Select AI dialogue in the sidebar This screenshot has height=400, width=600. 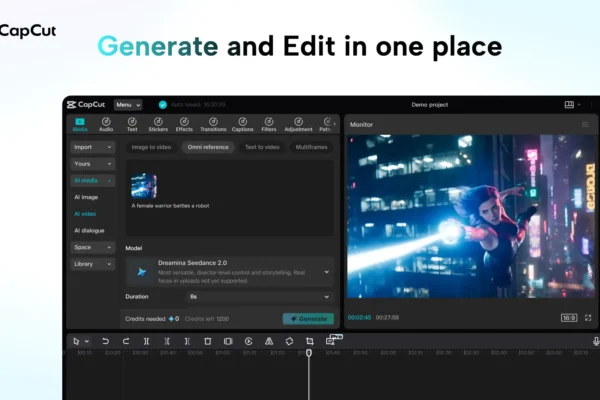click(89, 230)
